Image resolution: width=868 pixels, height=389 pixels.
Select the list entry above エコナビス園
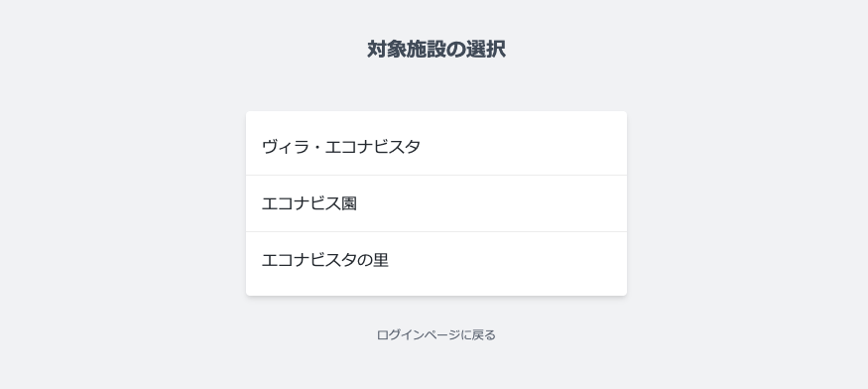(436, 147)
